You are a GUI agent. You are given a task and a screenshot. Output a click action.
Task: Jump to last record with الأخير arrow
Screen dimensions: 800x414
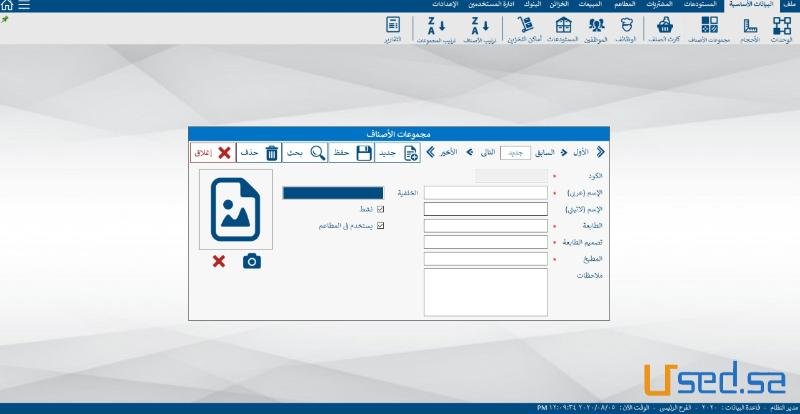click(430, 152)
